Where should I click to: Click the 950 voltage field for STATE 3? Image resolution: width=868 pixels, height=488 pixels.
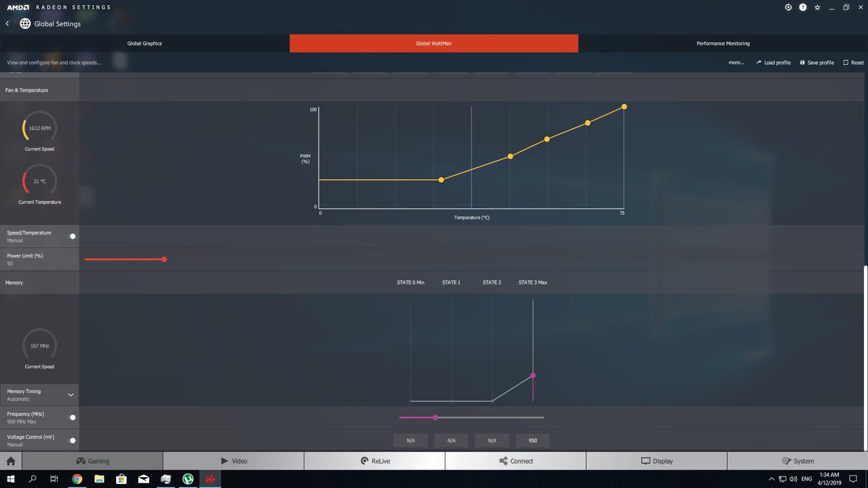[x=533, y=441]
